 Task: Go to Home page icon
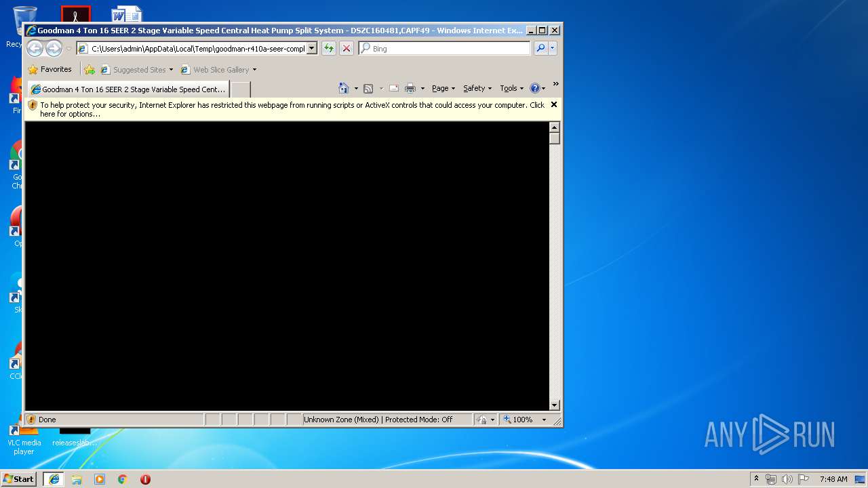point(343,88)
